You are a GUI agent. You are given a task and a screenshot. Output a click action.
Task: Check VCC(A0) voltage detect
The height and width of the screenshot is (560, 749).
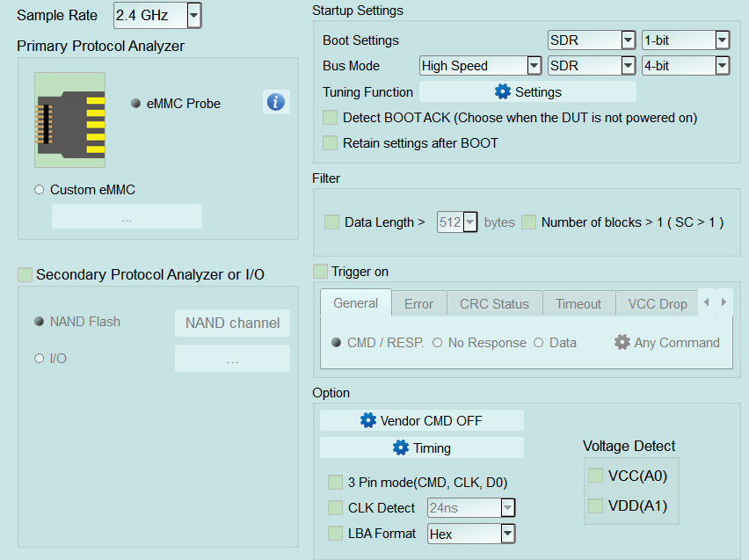coord(595,476)
